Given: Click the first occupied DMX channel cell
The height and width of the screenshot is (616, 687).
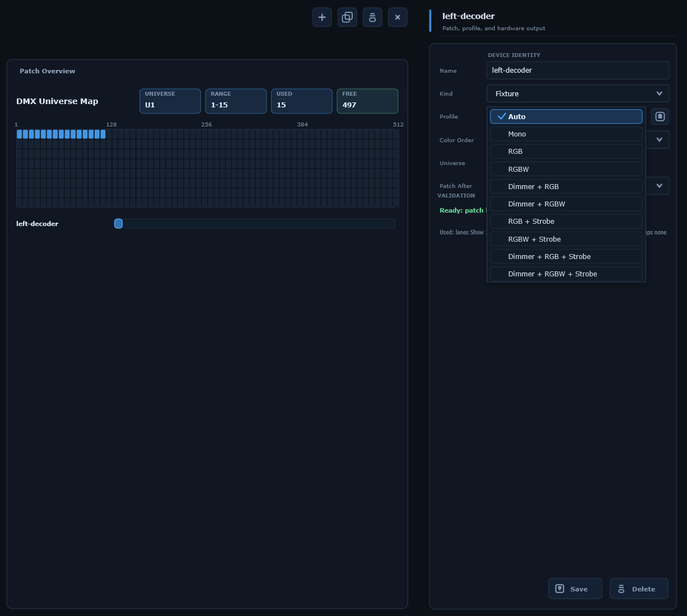Looking at the screenshot, I should pos(19,134).
